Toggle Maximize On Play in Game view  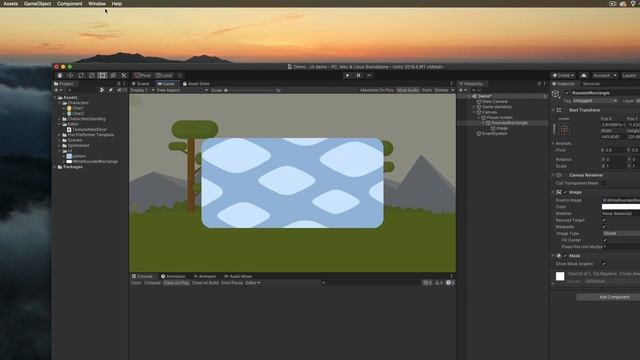pos(377,90)
